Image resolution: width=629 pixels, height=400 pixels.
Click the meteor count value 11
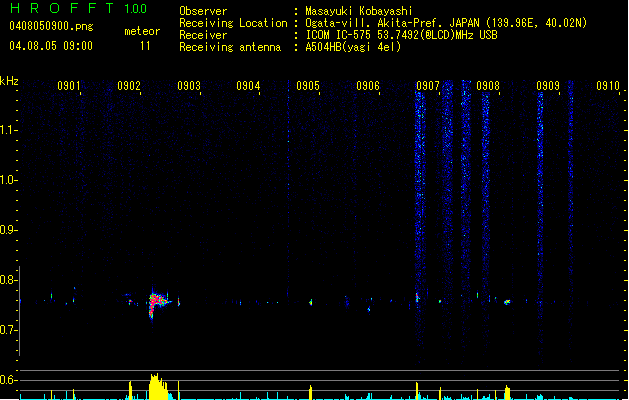(145, 46)
